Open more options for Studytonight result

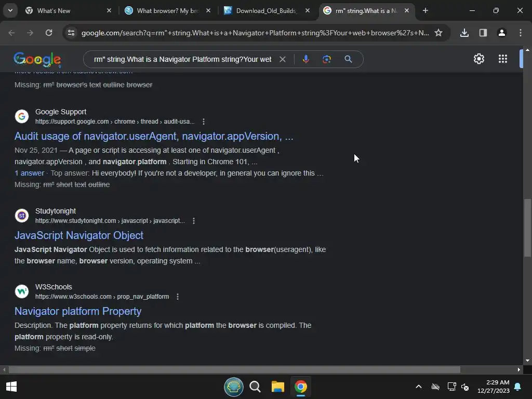[x=194, y=221]
